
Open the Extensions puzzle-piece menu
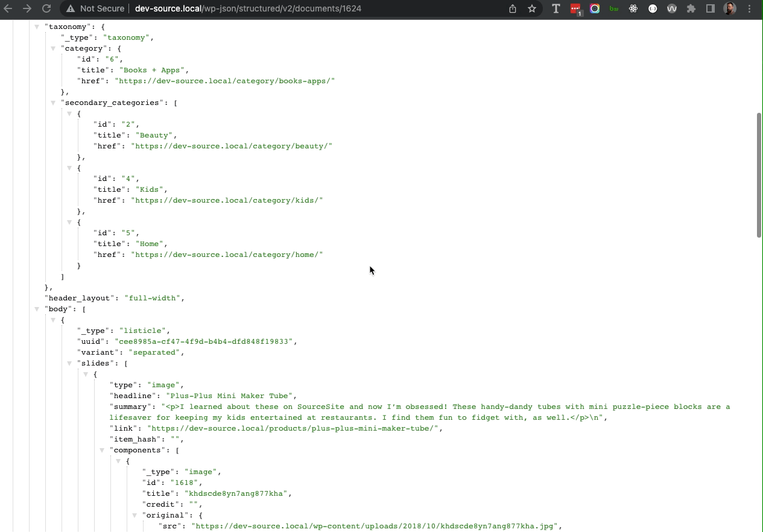pos(691,8)
